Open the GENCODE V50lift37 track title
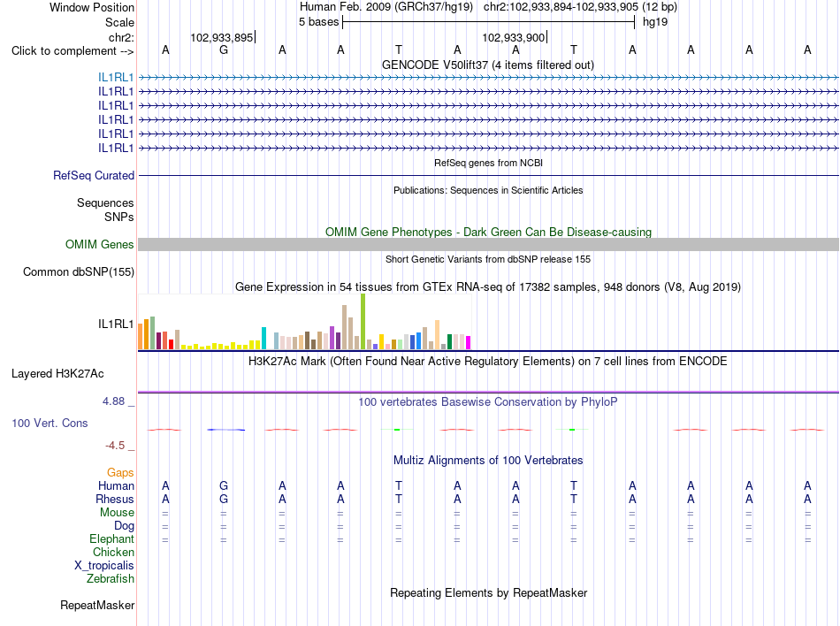The height and width of the screenshot is (626, 840). pos(488,65)
